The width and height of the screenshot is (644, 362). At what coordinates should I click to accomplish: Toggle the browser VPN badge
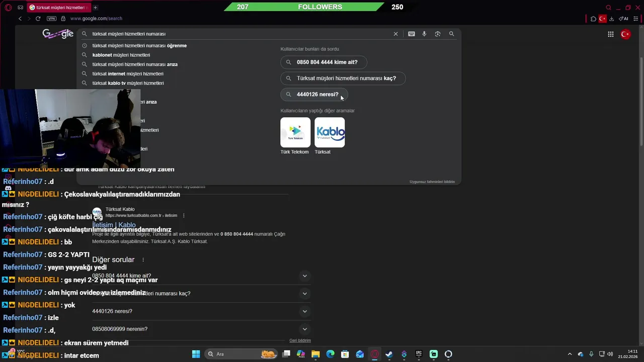tap(51, 19)
